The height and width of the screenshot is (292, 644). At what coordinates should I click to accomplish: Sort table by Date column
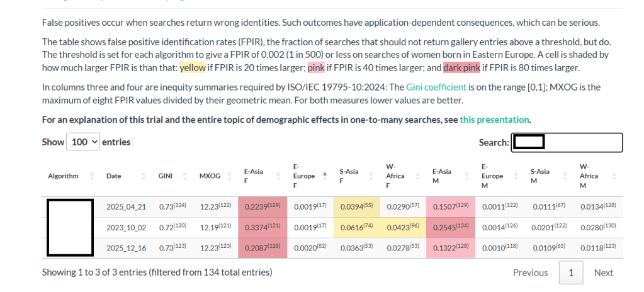click(x=114, y=176)
